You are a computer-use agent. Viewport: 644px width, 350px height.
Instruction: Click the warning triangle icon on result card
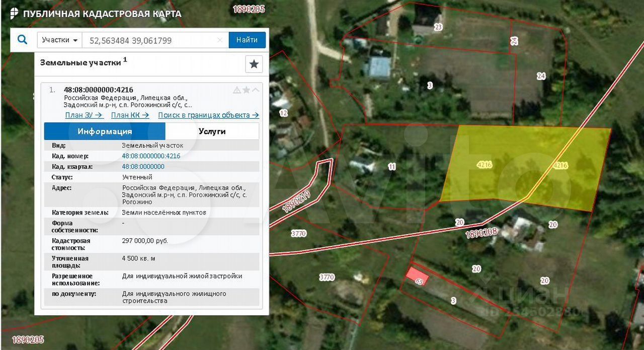coord(237,90)
